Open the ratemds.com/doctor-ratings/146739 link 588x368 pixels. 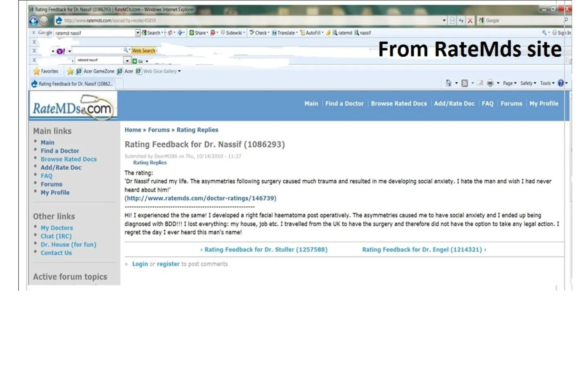(x=201, y=198)
